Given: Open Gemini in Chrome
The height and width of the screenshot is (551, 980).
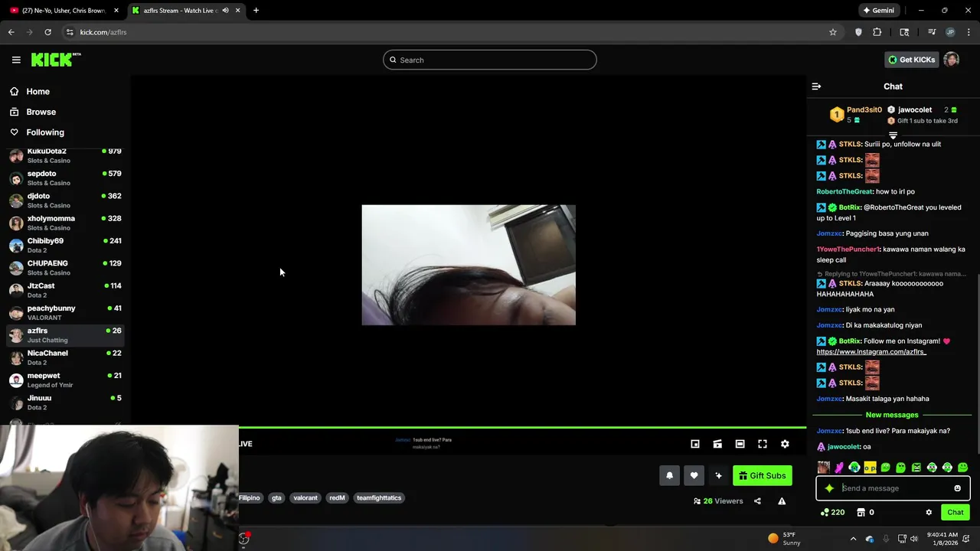Looking at the screenshot, I should 877,11.
